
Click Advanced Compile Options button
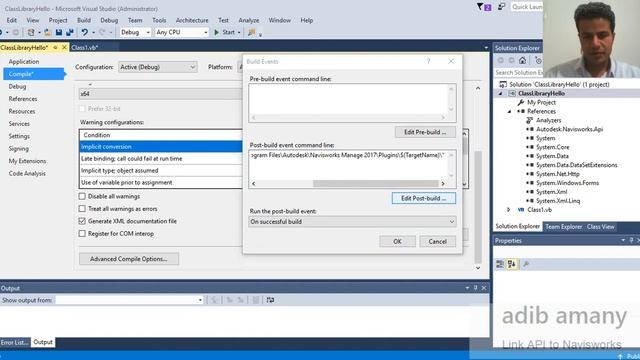(129, 259)
